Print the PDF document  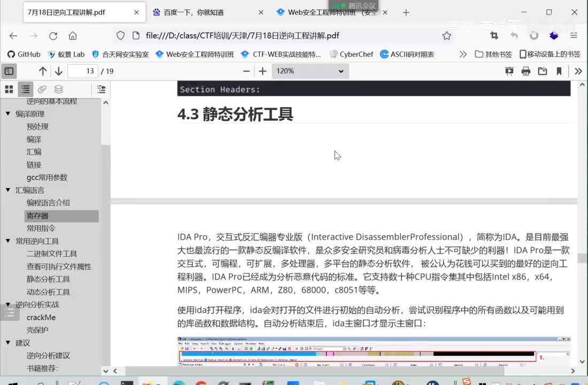(526, 71)
